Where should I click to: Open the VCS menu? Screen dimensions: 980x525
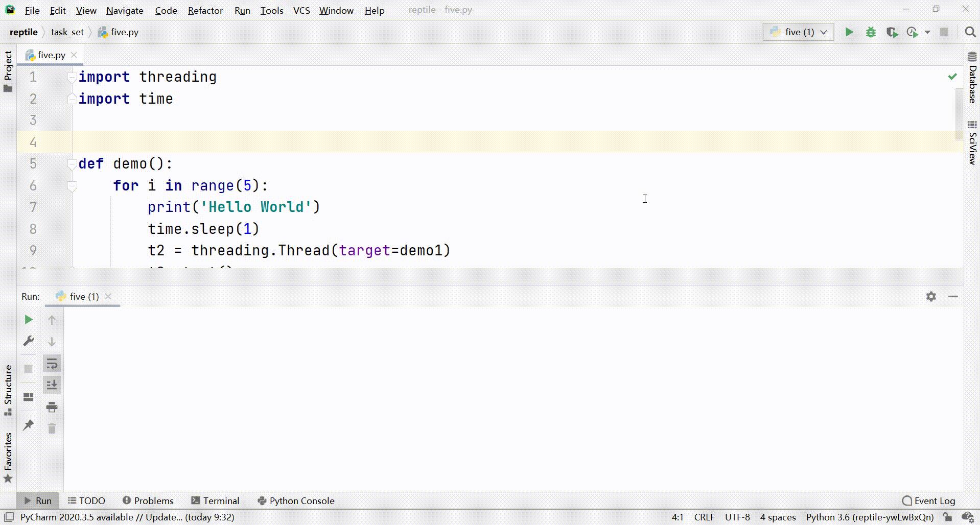pos(301,10)
